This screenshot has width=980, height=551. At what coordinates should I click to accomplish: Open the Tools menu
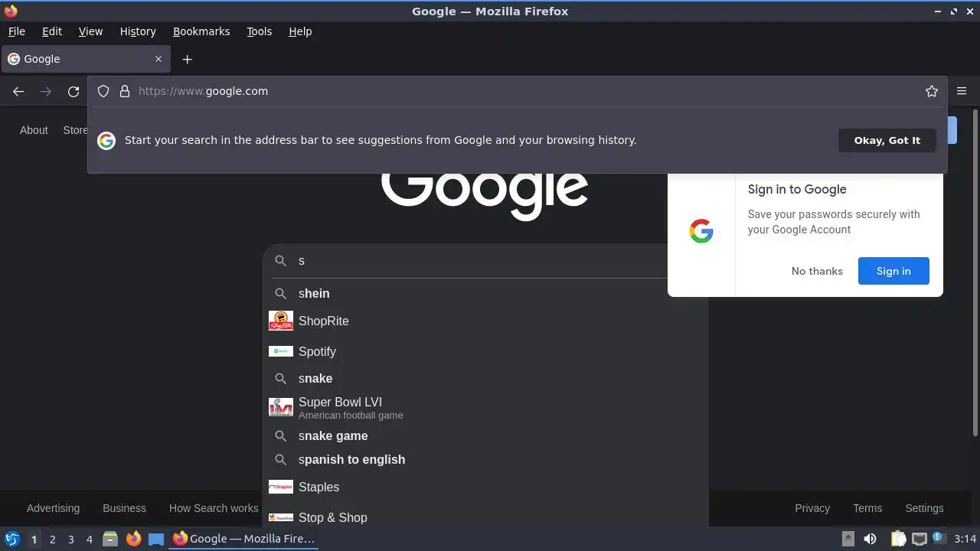point(260,31)
